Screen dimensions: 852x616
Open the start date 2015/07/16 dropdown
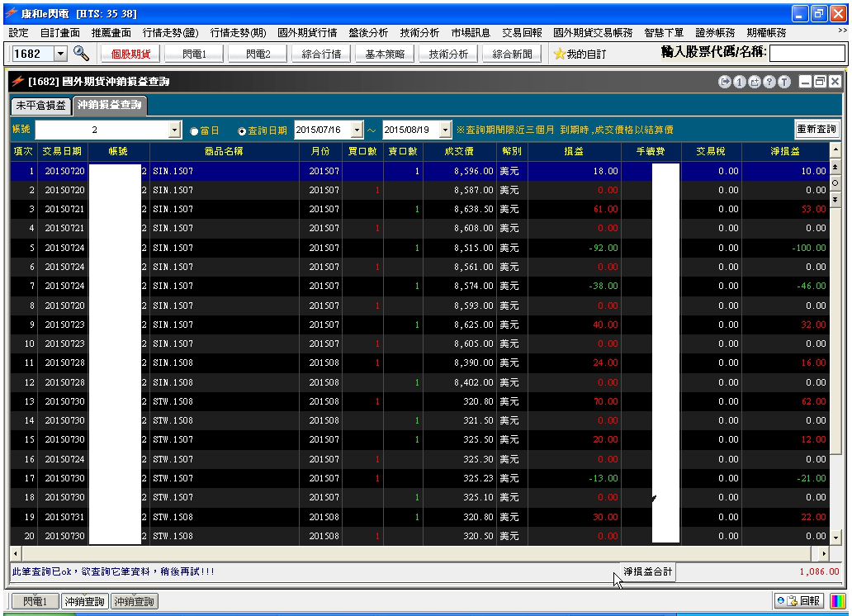pos(357,130)
